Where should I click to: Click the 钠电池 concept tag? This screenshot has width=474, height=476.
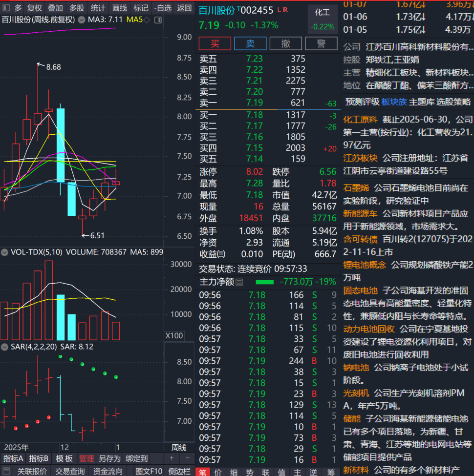[x=356, y=368]
